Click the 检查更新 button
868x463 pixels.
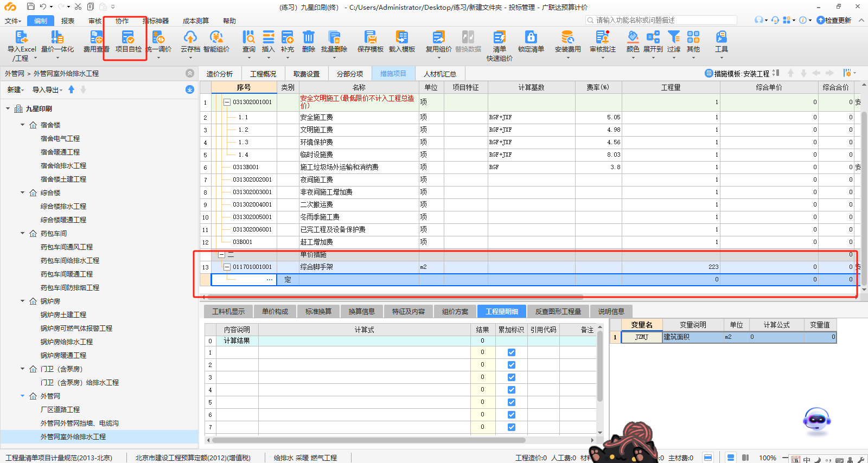[x=834, y=20]
